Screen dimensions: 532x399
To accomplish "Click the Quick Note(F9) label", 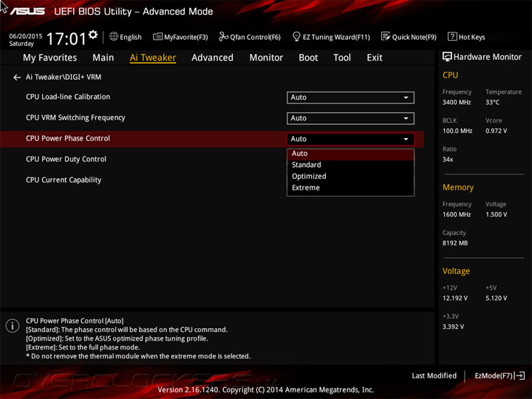I will point(415,37).
